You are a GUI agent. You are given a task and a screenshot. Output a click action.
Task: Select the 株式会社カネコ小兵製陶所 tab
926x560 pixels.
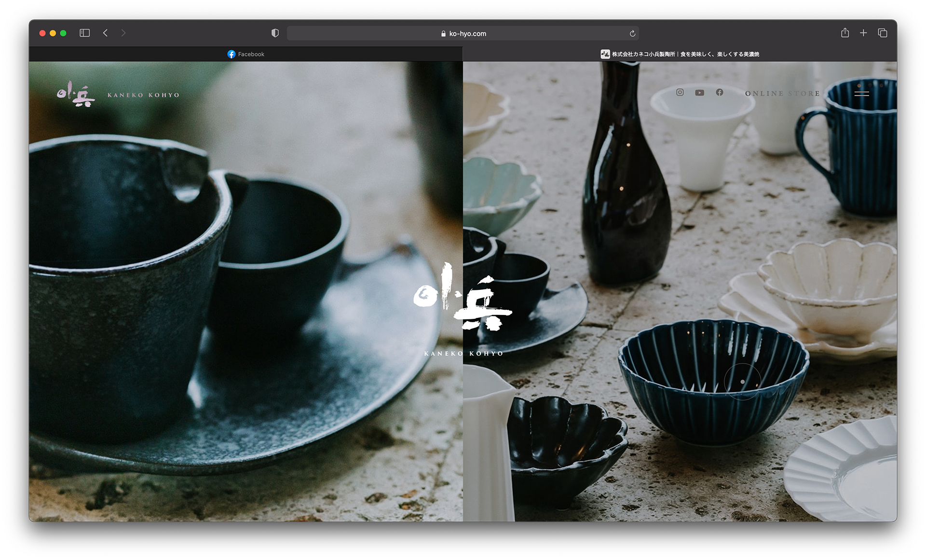(x=680, y=54)
